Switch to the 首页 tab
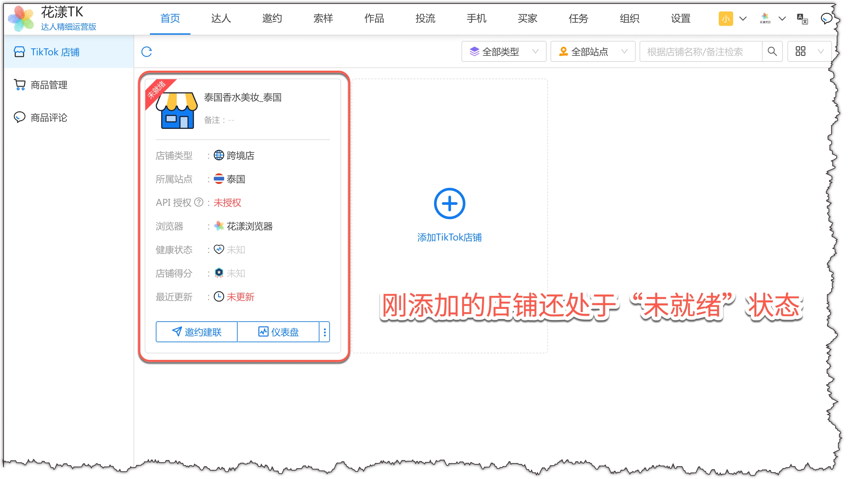The height and width of the screenshot is (479, 868). pyautogui.click(x=170, y=18)
